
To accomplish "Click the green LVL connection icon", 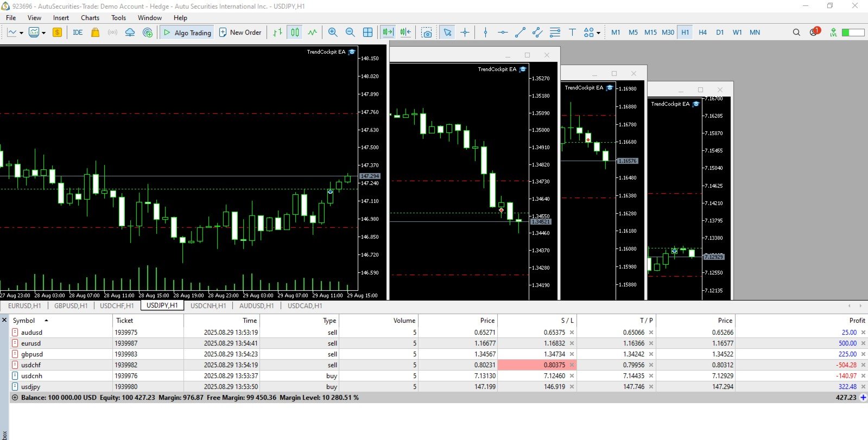I will 833,33.
